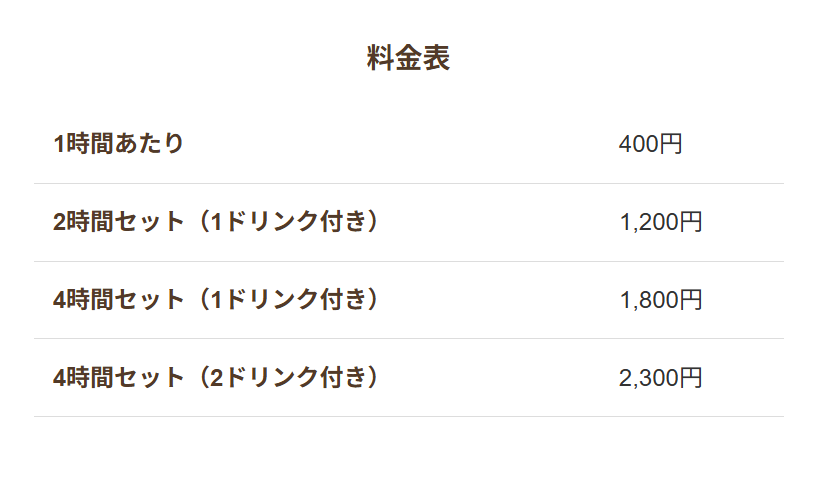Viewport: 822px width, 477px height.
Task: Click the 料金表 heading
Action: coord(408,59)
